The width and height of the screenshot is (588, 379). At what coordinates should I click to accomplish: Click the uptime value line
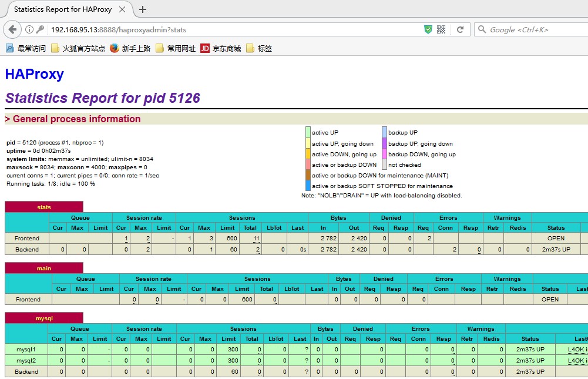click(x=39, y=151)
